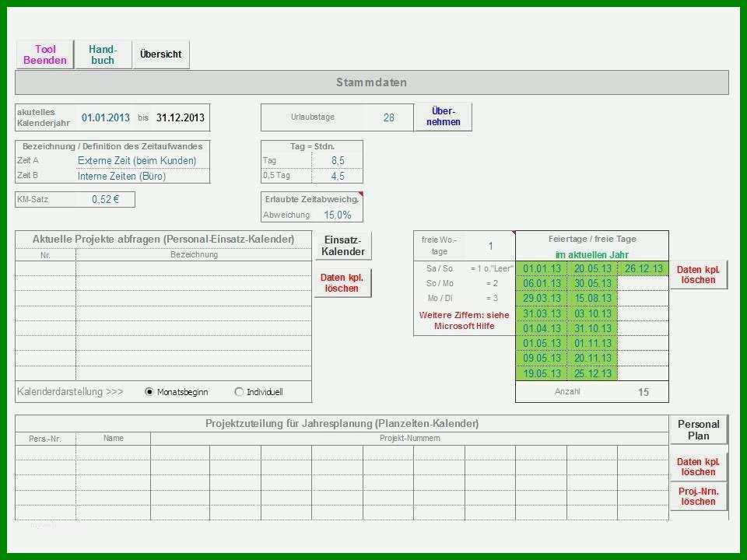
Task: Select holiday date 01.11.13
Action: pos(593,343)
